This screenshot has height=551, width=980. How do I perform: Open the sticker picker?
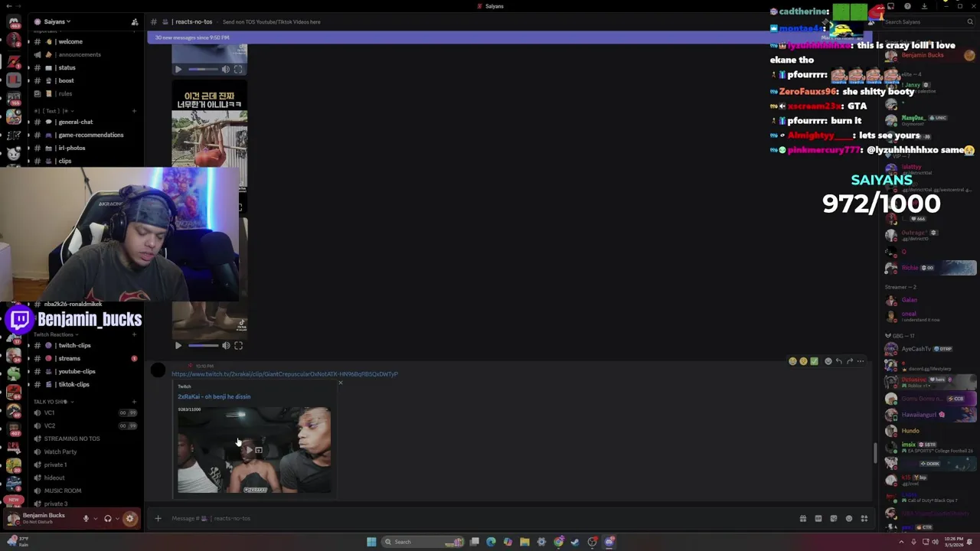pos(834,519)
